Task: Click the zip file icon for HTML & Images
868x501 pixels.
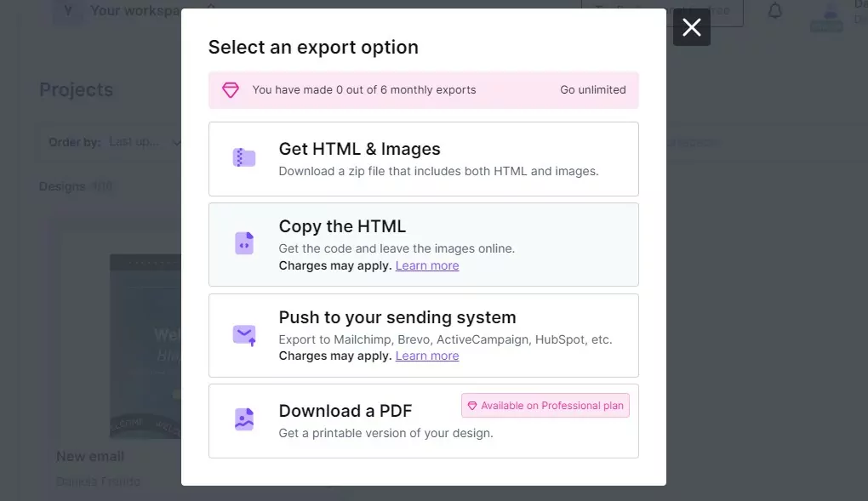Action: click(x=244, y=158)
